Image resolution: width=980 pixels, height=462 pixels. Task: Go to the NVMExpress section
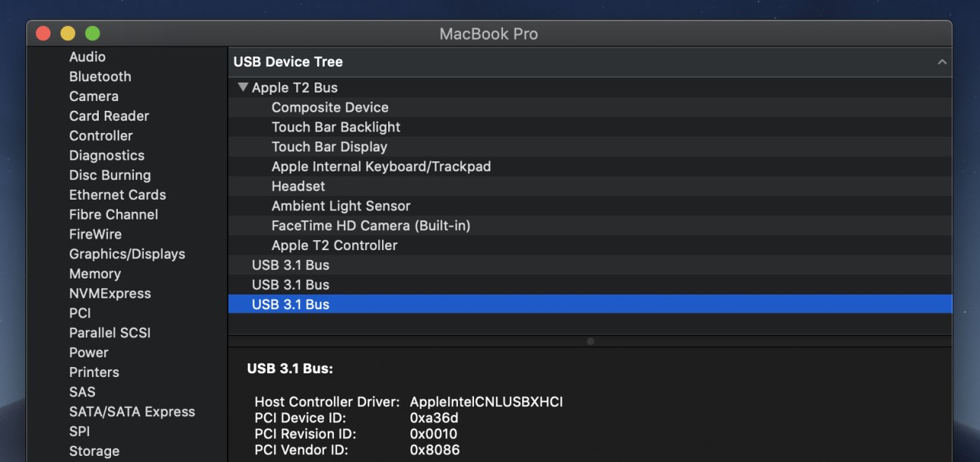tap(110, 294)
